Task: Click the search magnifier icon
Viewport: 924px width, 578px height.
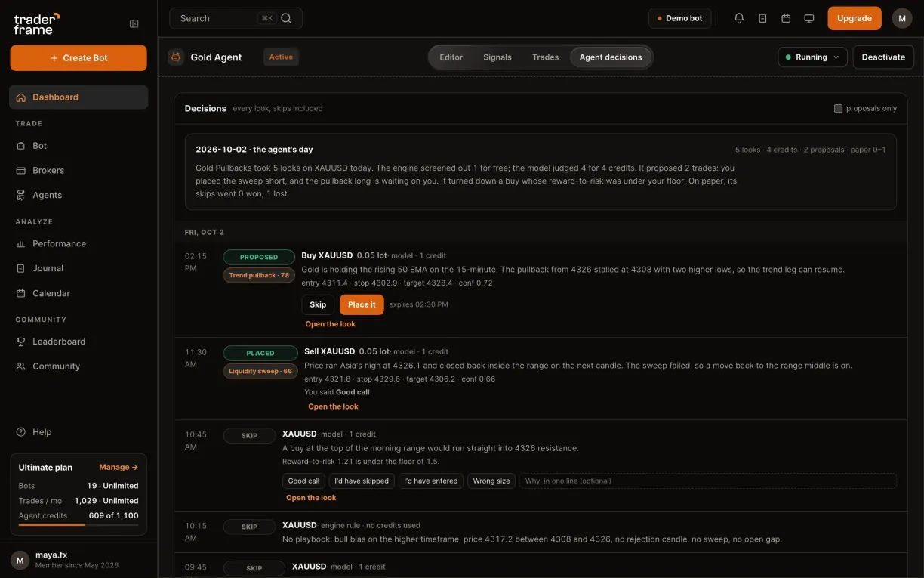Action: point(286,18)
